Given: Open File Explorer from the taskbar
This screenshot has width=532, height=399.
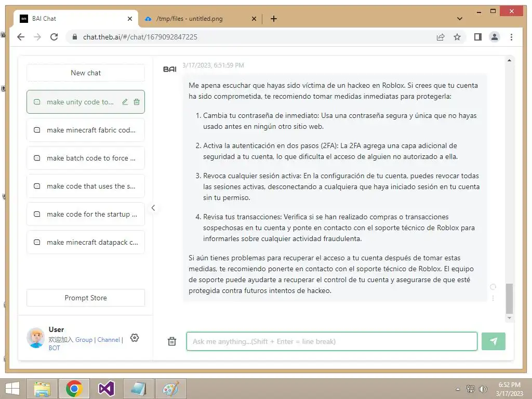Looking at the screenshot, I should click(x=42, y=389).
